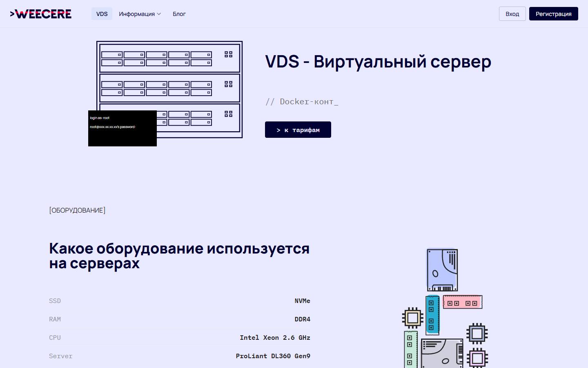Click the ProLiant DL360 Gen9 value
Image resolution: width=588 pixels, height=368 pixels.
click(273, 356)
